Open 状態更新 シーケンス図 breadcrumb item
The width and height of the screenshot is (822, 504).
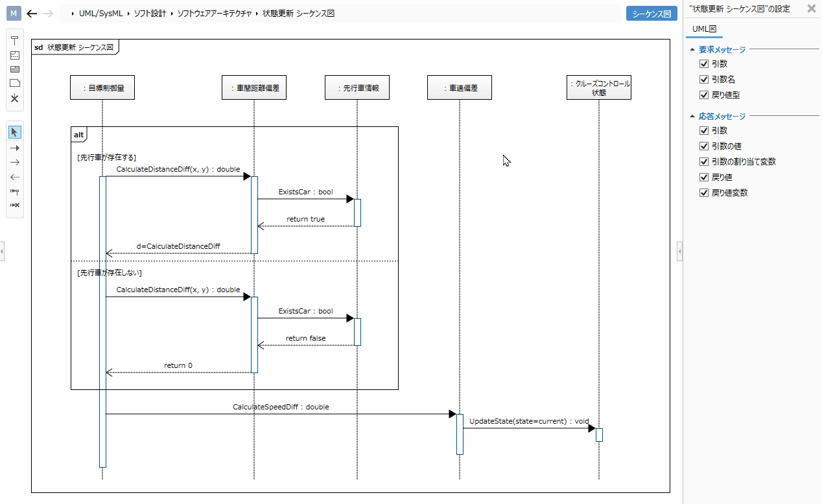point(298,14)
